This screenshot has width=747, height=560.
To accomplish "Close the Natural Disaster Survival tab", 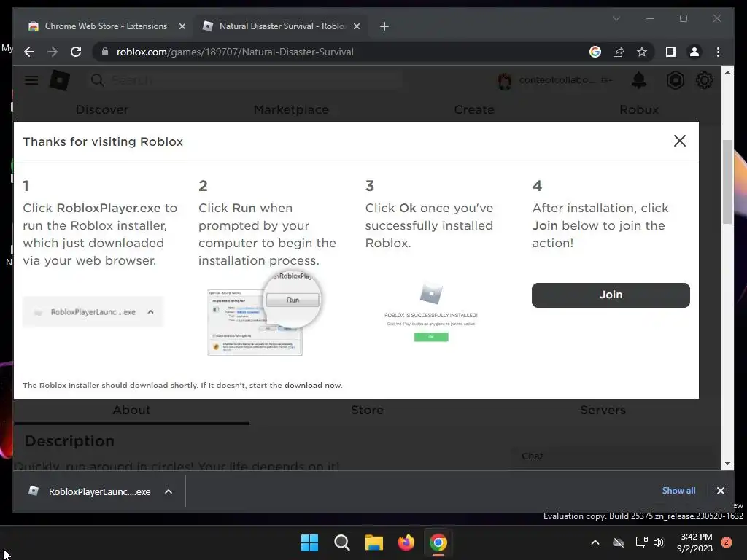I will point(356,26).
